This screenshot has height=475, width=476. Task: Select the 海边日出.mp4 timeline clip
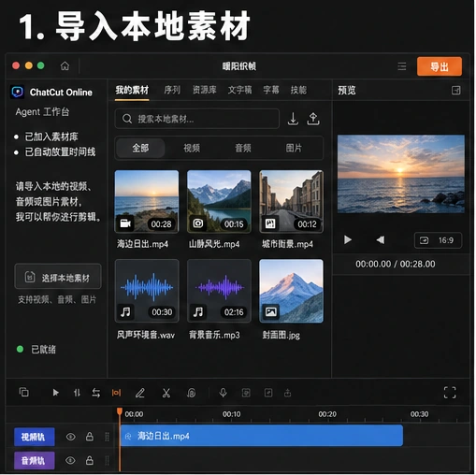[262, 436]
